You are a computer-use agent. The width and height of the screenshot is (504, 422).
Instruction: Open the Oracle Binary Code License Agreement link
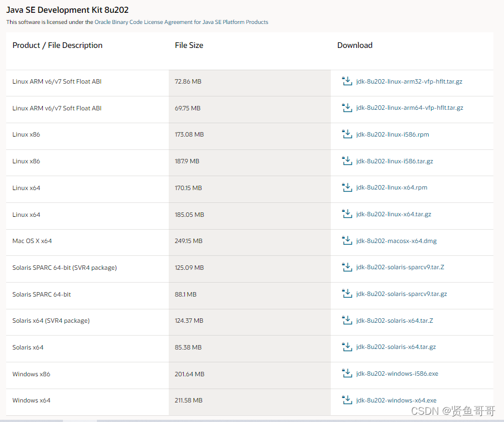coord(182,22)
